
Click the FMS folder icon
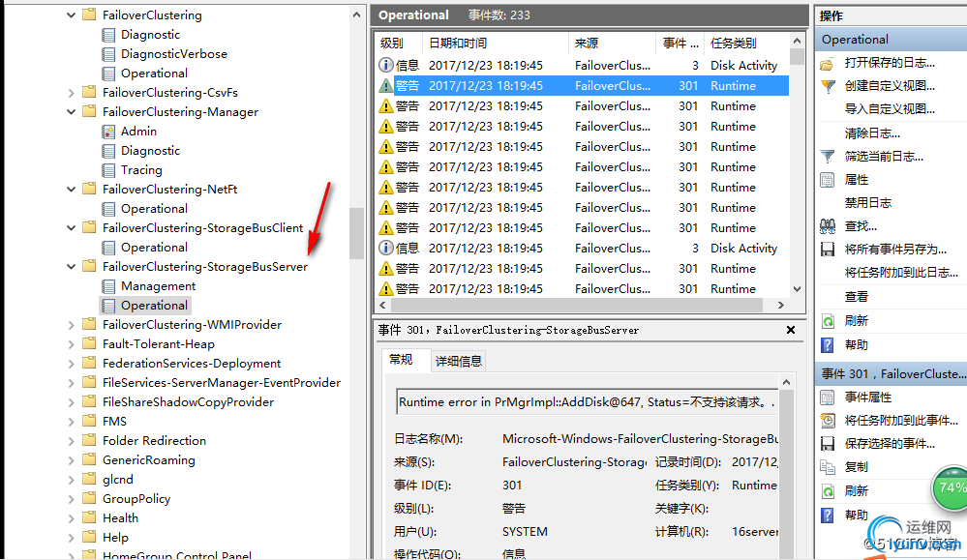point(89,421)
